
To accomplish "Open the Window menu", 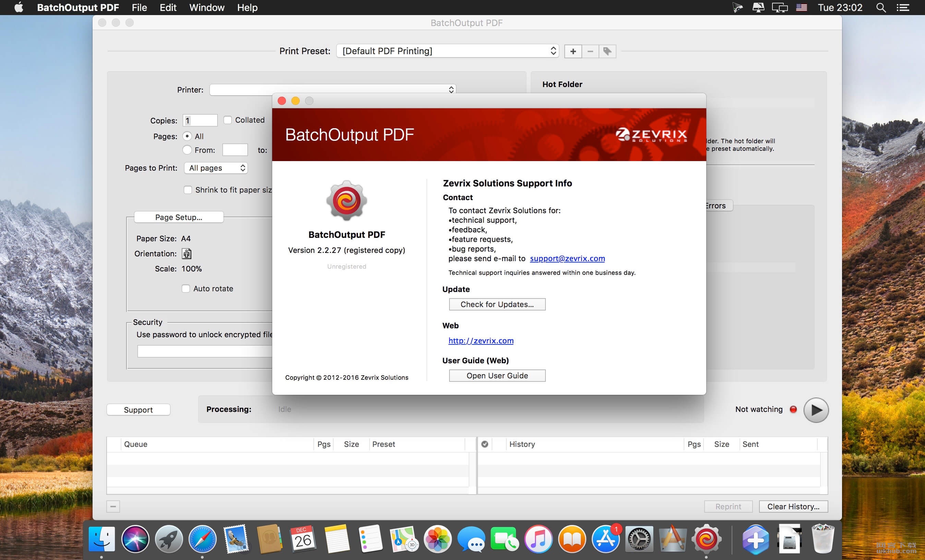I will click(207, 8).
